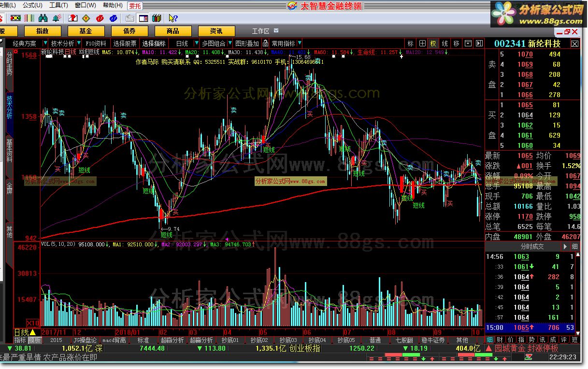This screenshot has width=588, height=369.
Task: Select the 债券 category button
Action: click(x=129, y=31)
